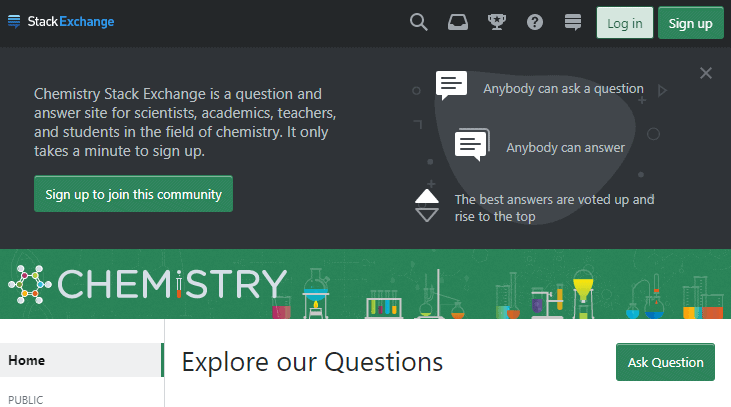Click the achievements trophy icon
This screenshot has width=731, height=407.
pos(495,22)
